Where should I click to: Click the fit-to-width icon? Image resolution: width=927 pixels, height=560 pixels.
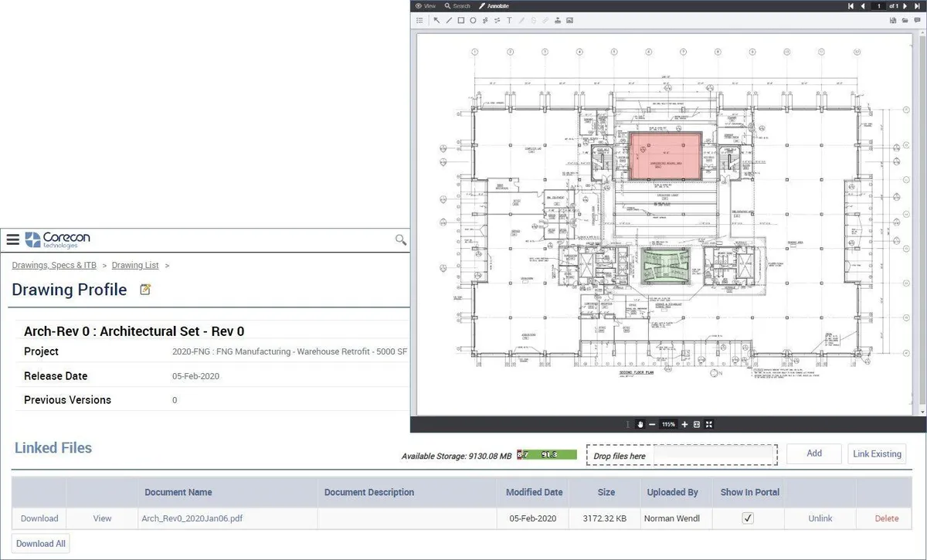pos(697,424)
